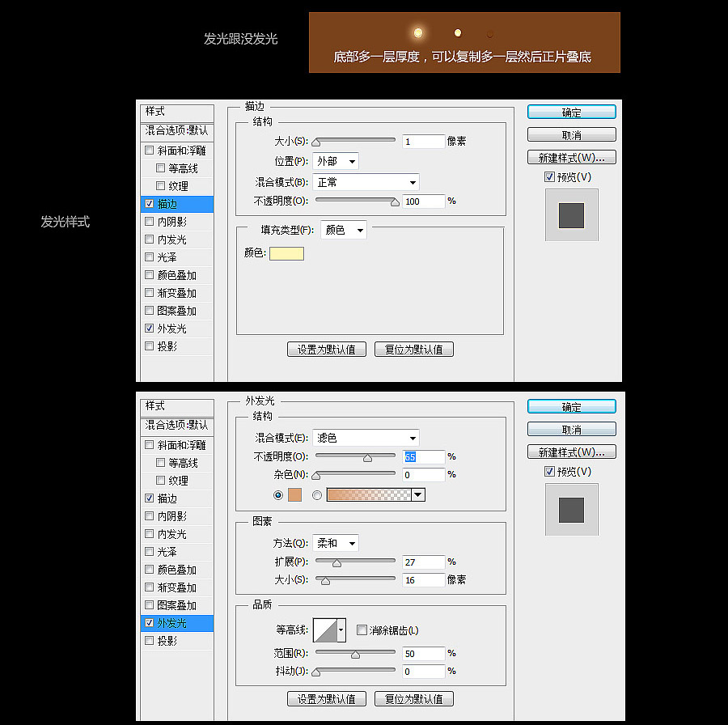Viewport: 728px width, 725px height.
Task: Enable 光泽 checkbox in 描边 dialog
Action: click(x=149, y=257)
